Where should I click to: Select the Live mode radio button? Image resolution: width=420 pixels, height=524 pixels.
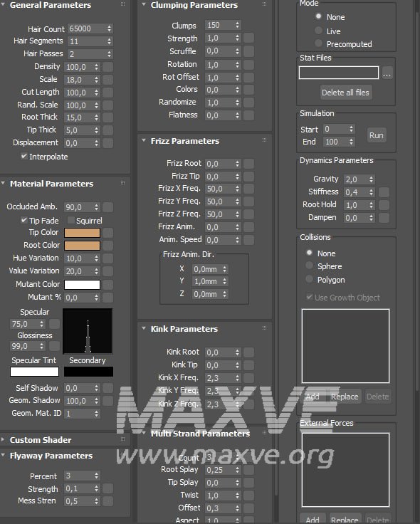(x=318, y=31)
